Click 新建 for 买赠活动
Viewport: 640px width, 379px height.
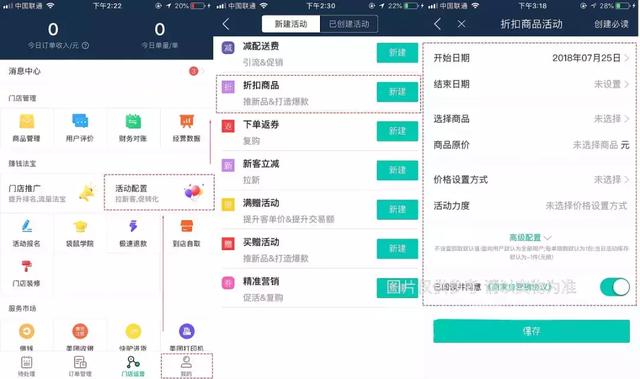click(397, 248)
